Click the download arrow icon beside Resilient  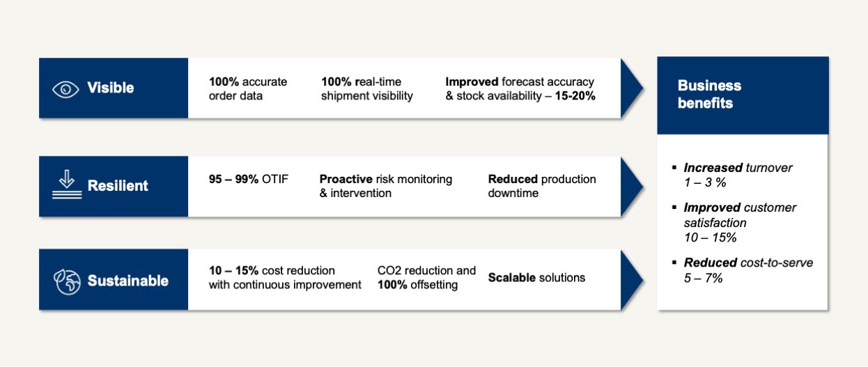pos(67,186)
